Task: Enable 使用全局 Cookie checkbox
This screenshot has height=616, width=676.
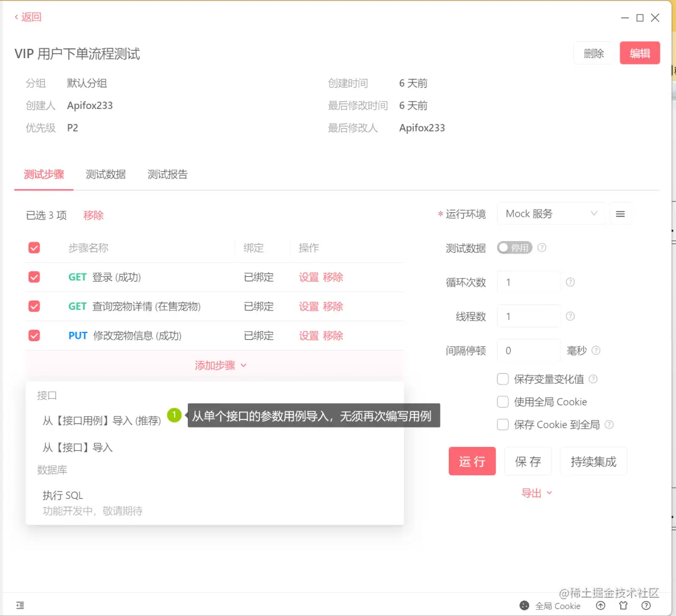Action: click(x=503, y=402)
